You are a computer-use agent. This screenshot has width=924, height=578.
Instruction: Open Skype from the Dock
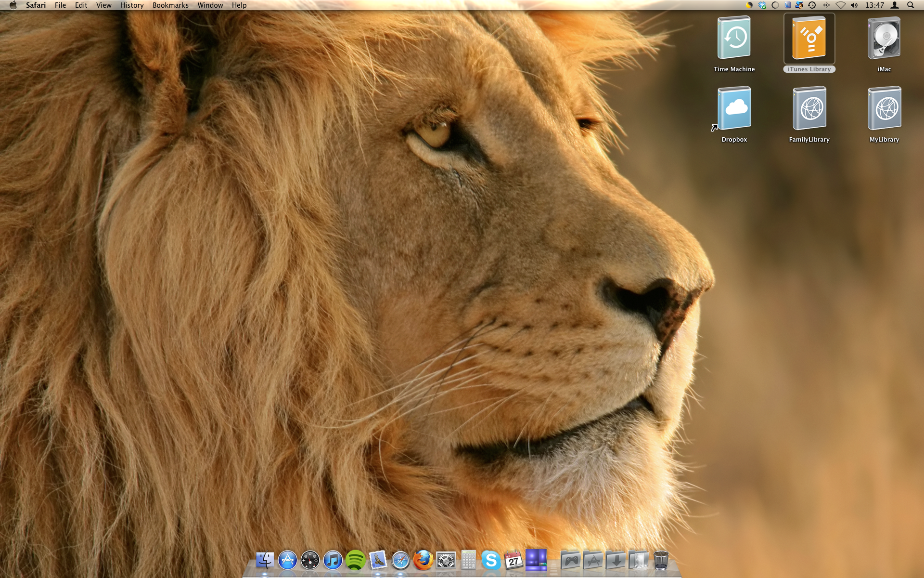coord(491,560)
